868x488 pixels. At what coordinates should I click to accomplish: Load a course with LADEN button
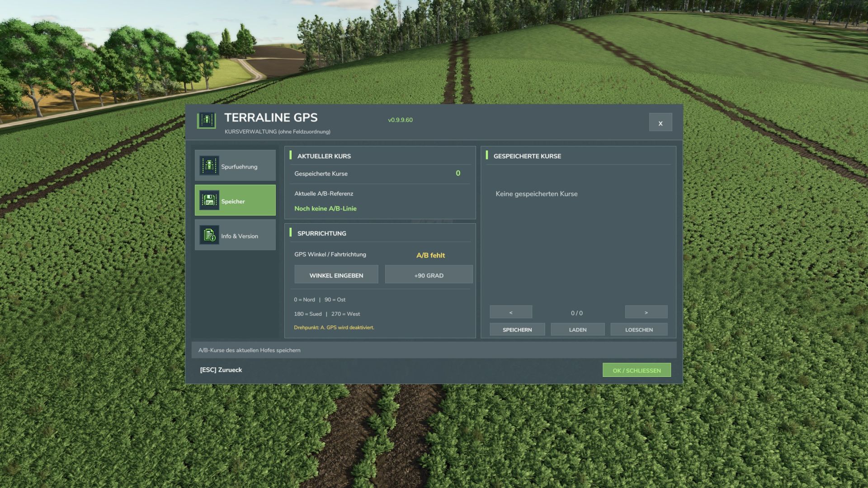coord(578,329)
